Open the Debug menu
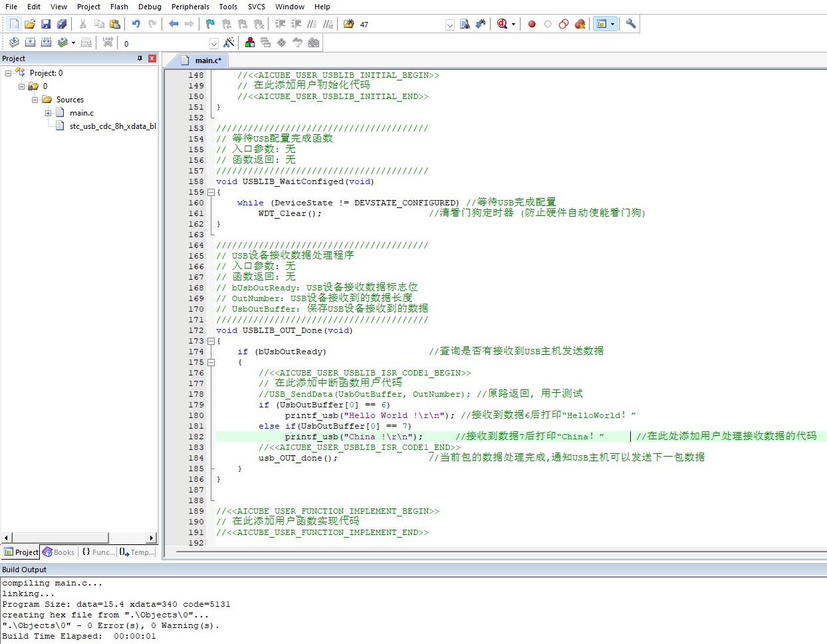The width and height of the screenshot is (827, 644). click(x=150, y=7)
